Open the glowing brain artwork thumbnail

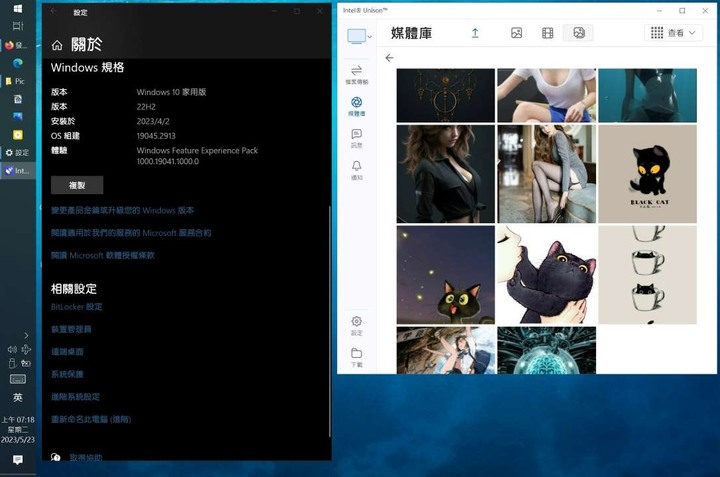[546, 350]
